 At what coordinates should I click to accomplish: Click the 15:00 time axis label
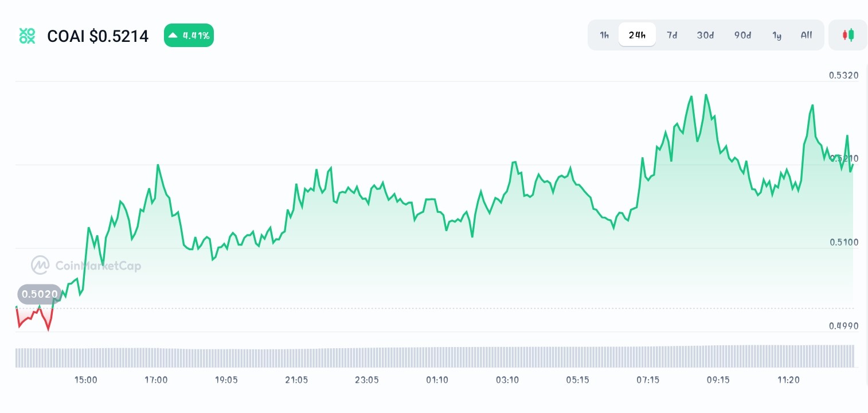coord(86,380)
